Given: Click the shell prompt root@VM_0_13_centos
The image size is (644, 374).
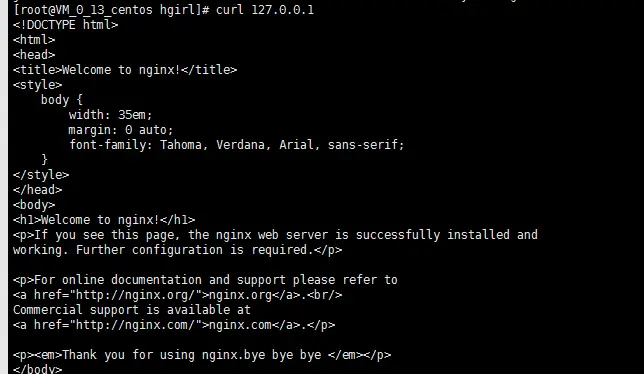Looking at the screenshot, I should pyautogui.click(x=86, y=10).
